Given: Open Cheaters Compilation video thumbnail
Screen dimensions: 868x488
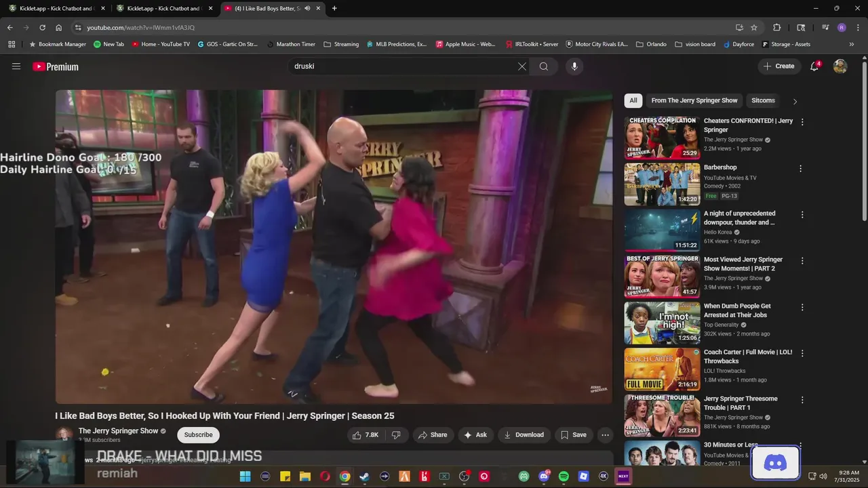Looking at the screenshot, I should [662, 138].
